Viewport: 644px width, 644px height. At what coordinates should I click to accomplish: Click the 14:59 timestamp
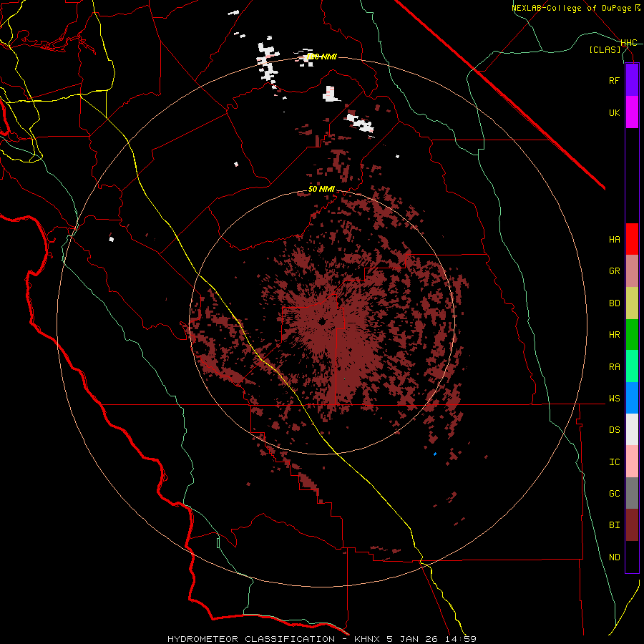(x=459, y=639)
